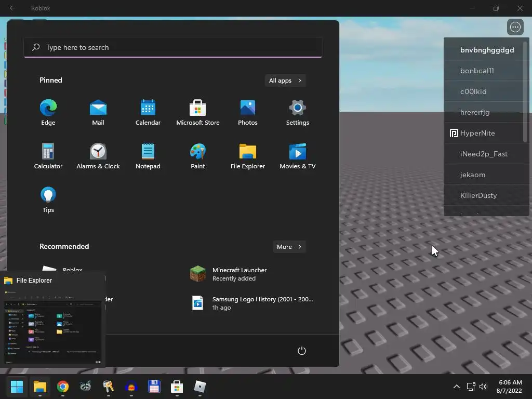Launch Movies & TV app

pos(298,156)
